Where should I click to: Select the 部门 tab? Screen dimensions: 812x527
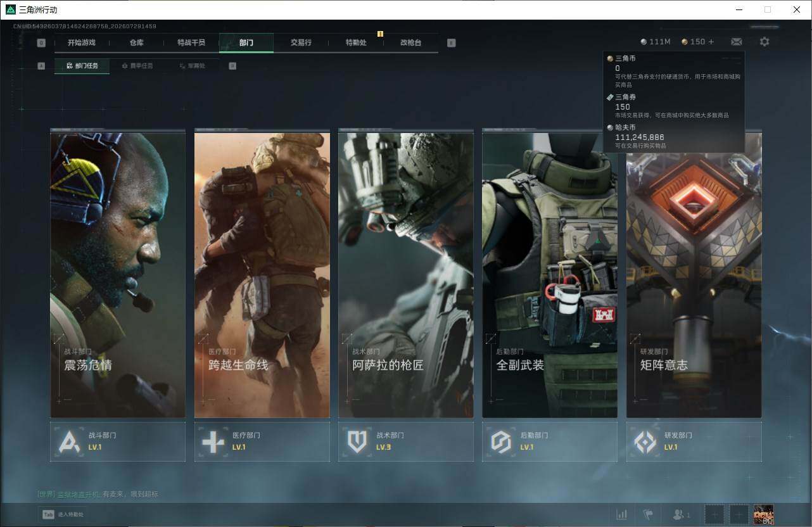click(x=246, y=42)
